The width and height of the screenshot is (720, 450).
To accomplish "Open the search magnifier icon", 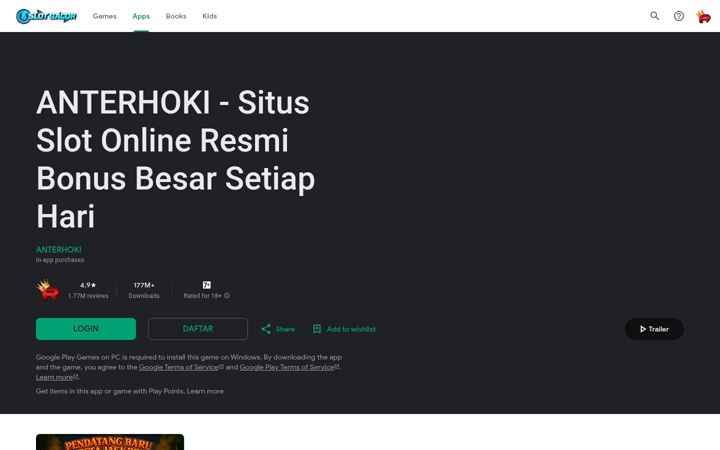I will (654, 16).
